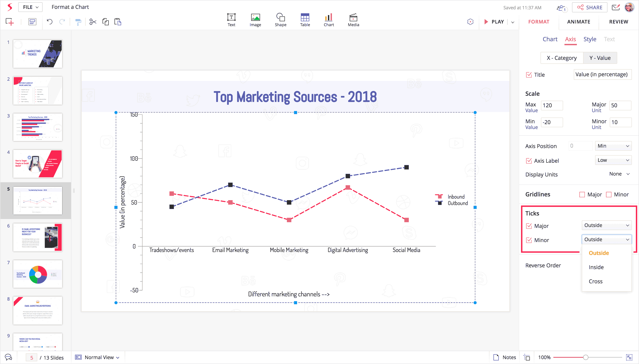
Task: Open the comments bubble icon
Action: pos(8,357)
